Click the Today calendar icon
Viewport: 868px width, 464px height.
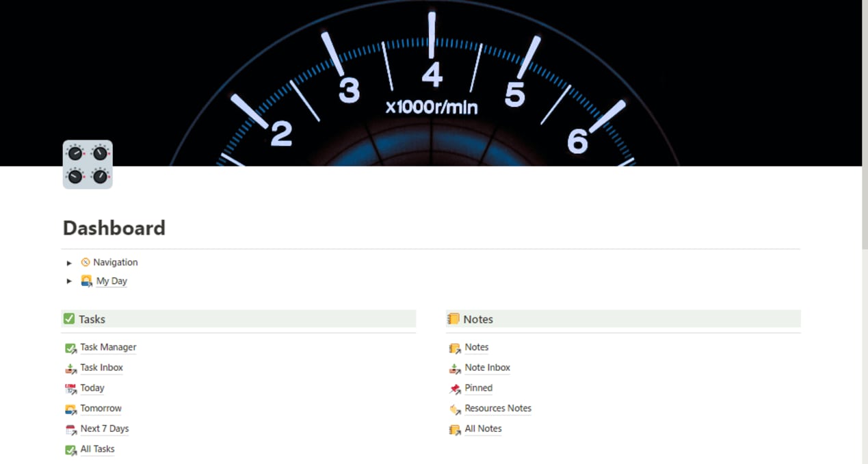(x=70, y=389)
